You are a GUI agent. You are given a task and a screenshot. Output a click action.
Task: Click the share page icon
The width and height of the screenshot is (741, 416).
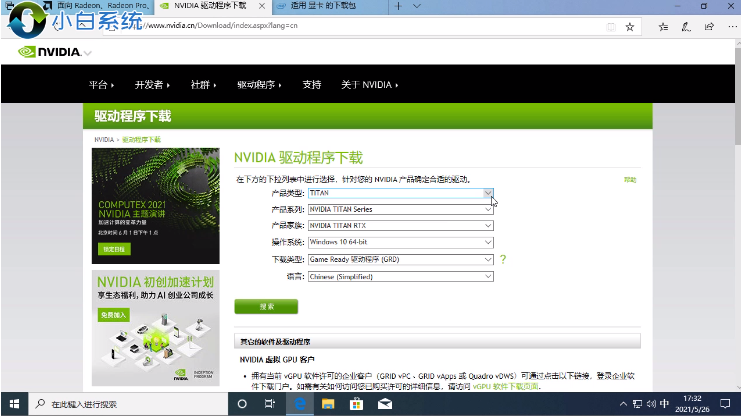tap(709, 27)
